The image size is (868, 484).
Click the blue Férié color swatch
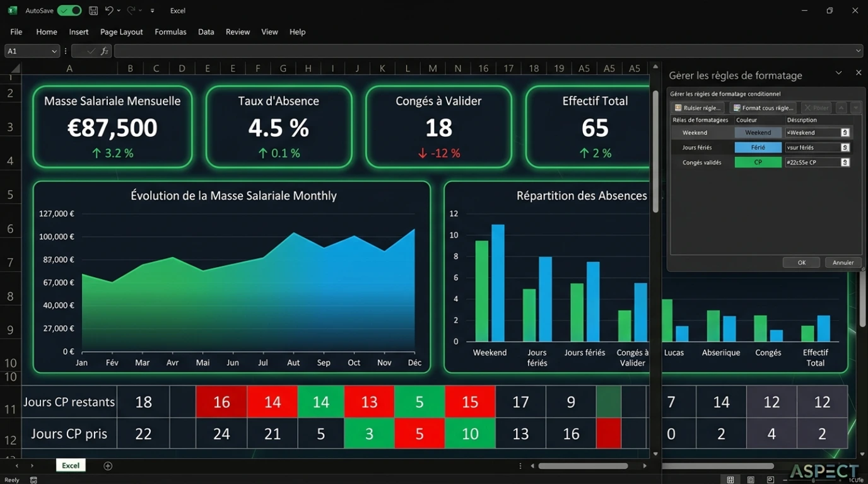(x=758, y=147)
